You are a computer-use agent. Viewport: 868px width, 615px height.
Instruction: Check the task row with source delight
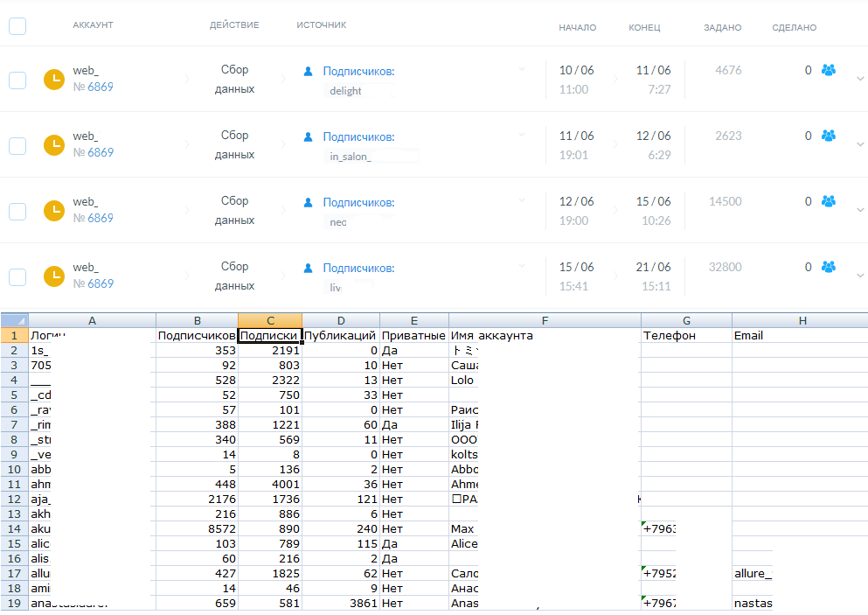(x=17, y=80)
